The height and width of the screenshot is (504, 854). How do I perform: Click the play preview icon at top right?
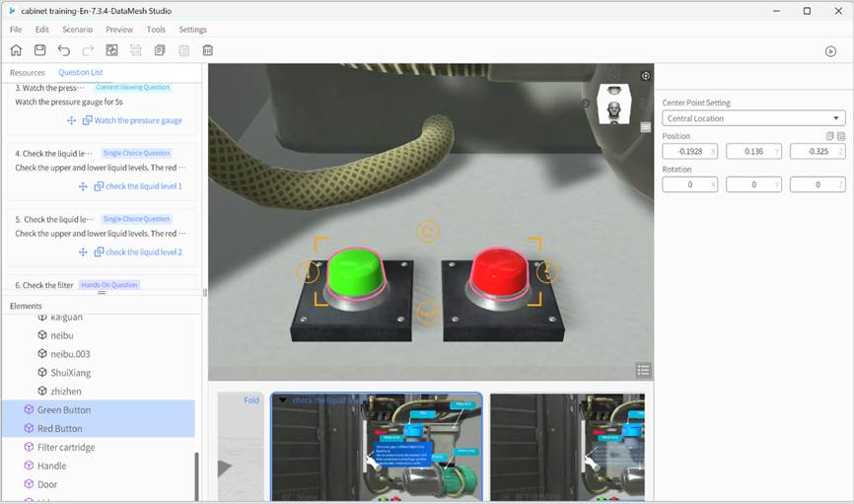point(830,51)
